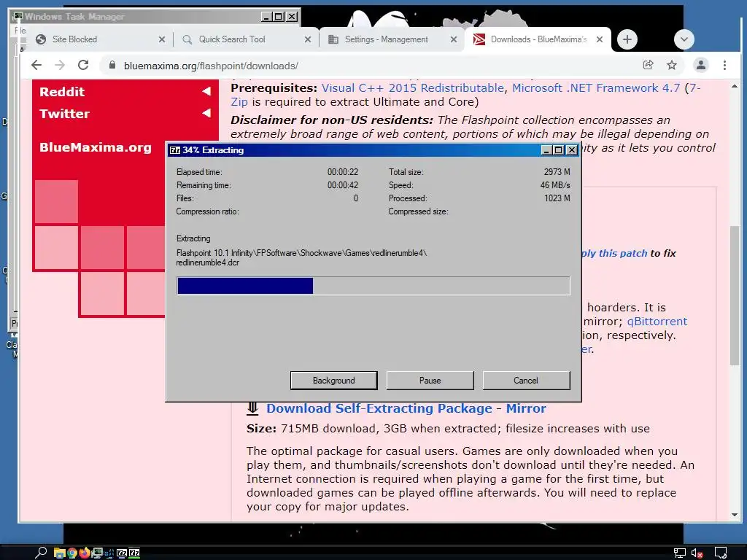Go forward in browser history

(60, 65)
